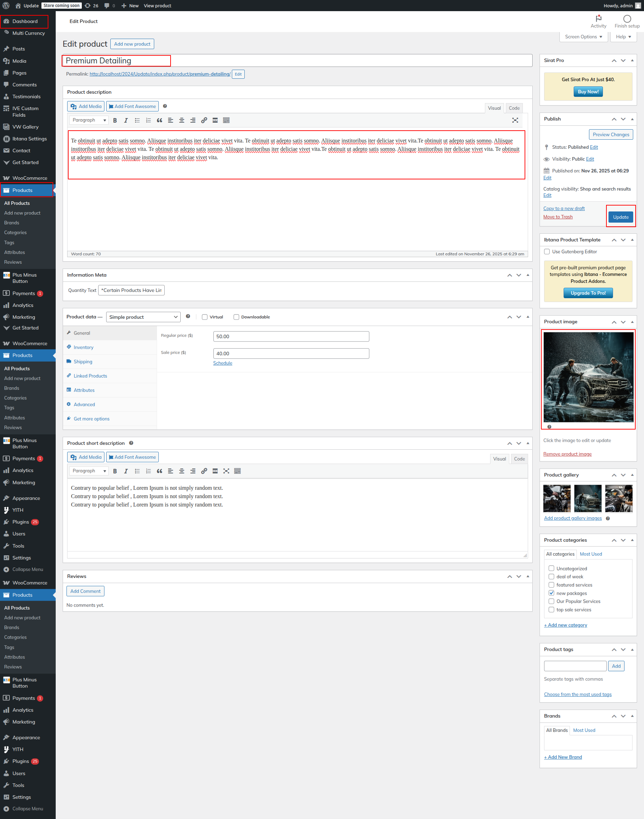
Task: Check the Downloadable product option
Action: 236,317
